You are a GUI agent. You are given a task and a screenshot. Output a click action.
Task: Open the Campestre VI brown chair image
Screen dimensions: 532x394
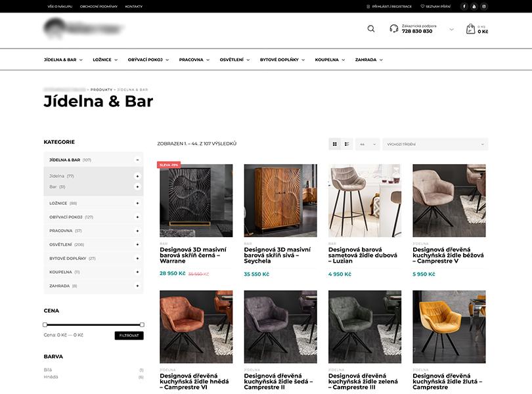pos(196,327)
